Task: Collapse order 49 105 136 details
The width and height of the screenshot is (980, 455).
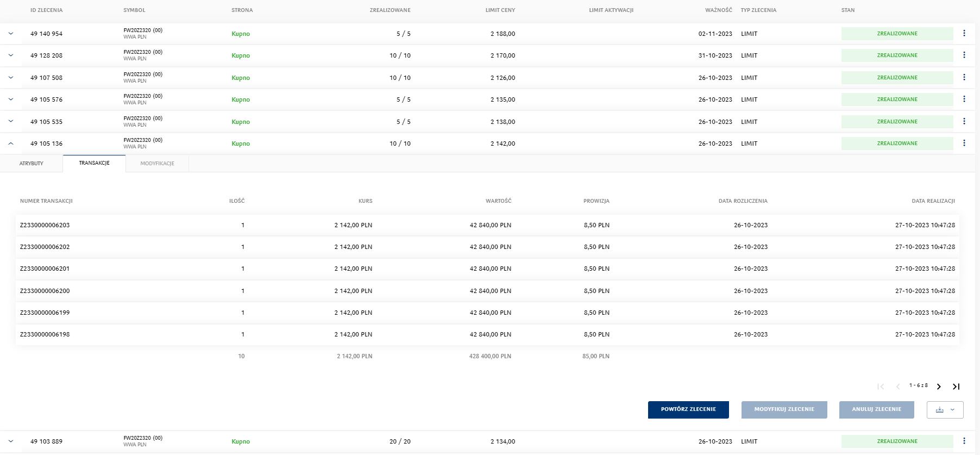Action: coord(11,144)
